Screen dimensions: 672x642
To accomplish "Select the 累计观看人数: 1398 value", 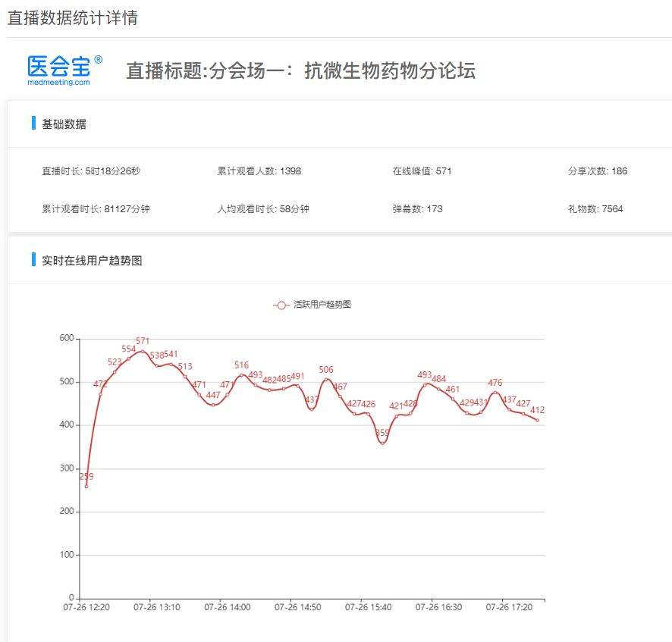I will [259, 171].
